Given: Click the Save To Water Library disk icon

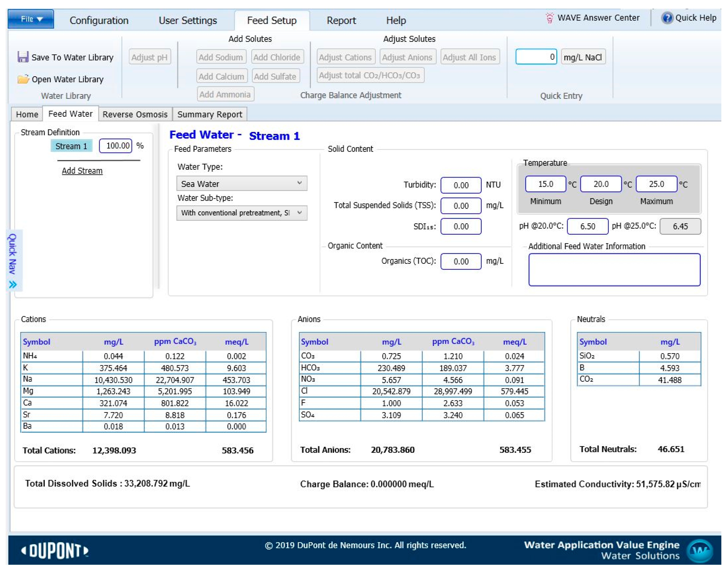Looking at the screenshot, I should click(x=23, y=57).
